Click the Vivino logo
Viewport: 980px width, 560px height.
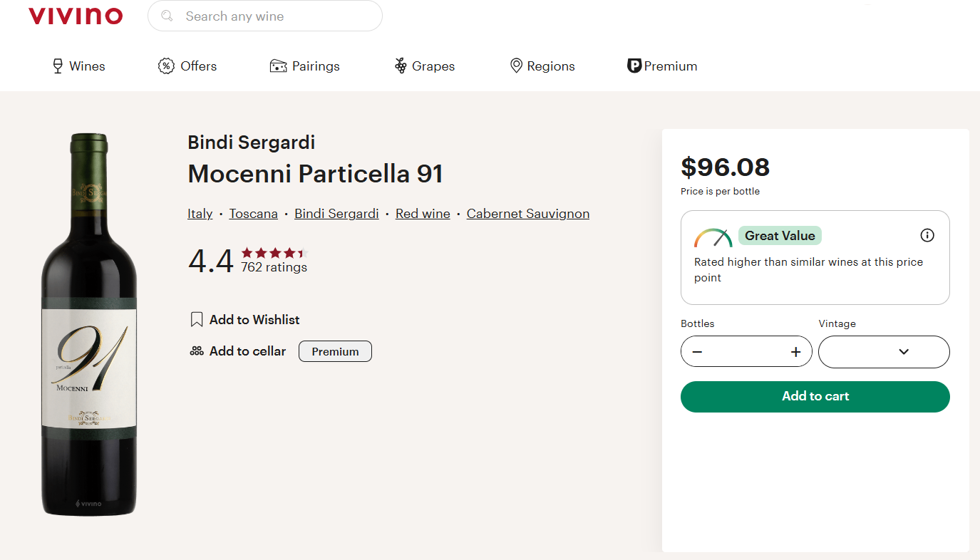(76, 16)
